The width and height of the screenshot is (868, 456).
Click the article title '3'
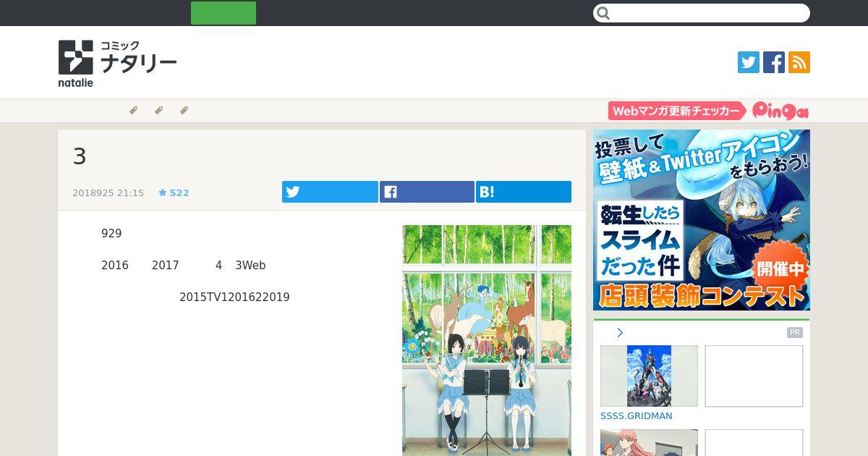tap(80, 156)
